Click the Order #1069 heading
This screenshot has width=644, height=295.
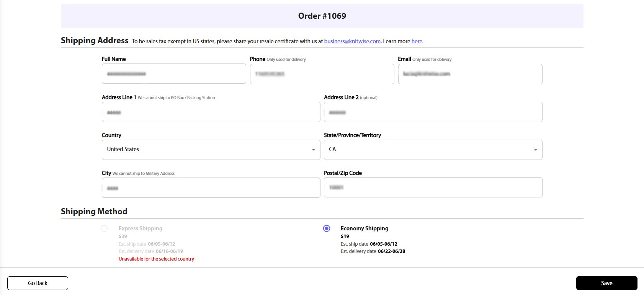322,16
